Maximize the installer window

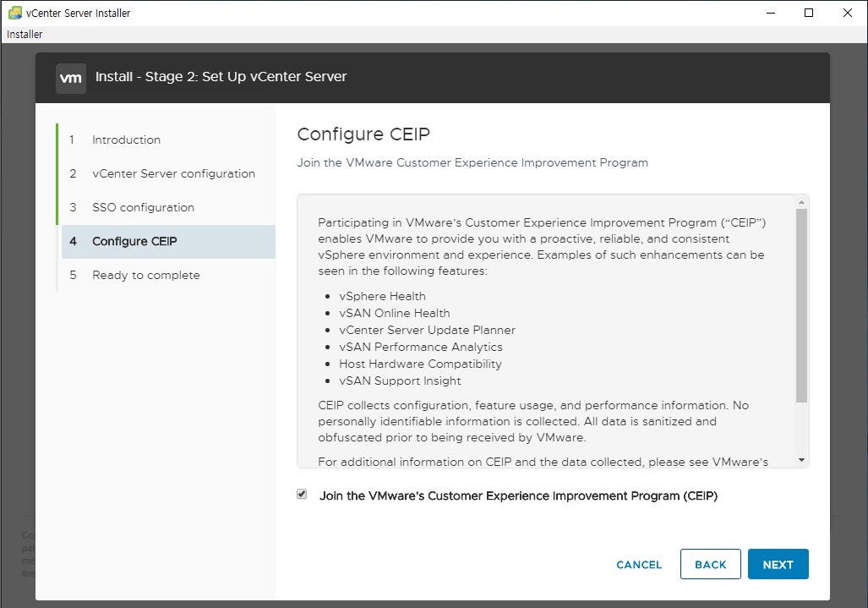tap(809, 13)
